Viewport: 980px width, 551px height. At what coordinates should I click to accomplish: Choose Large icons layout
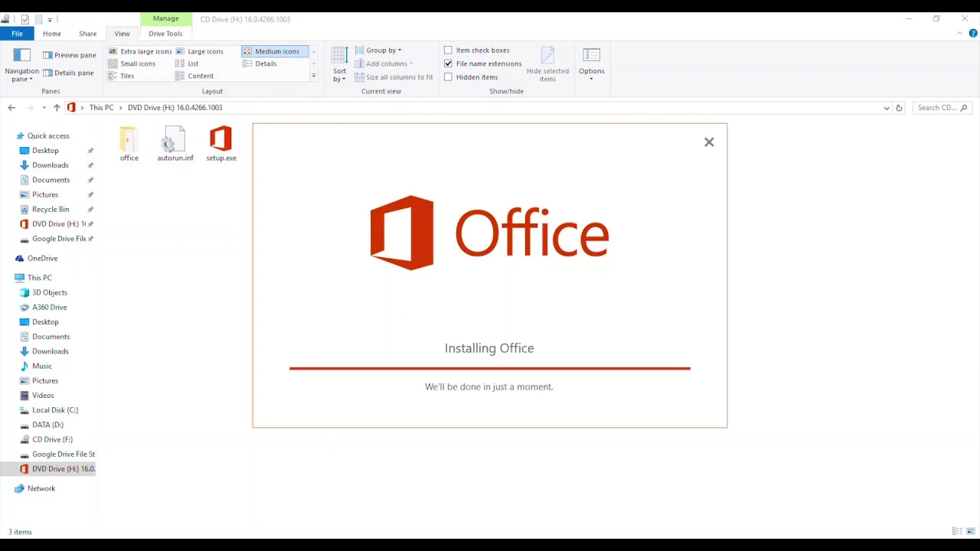coord(200,51)
